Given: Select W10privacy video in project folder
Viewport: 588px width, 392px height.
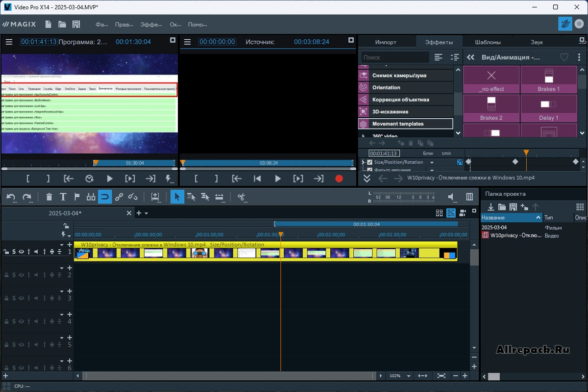Looking at the screenshot, I should pyautogui.click(x=512, y=235).
